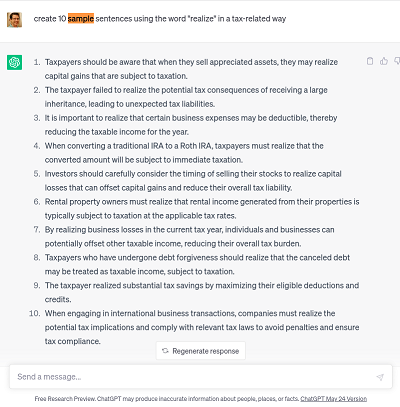
Task: Select sentence ten about international business transactions
Action: [x=202, y=327]
